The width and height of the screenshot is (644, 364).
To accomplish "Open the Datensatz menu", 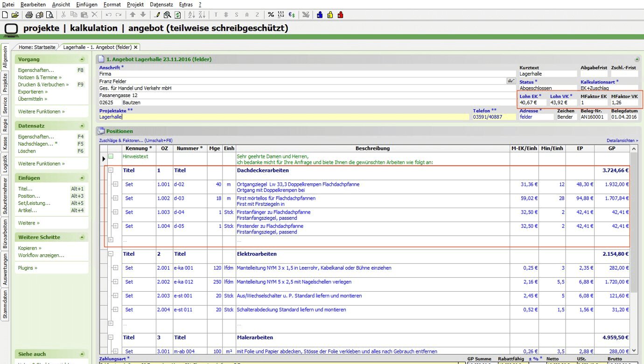I will (161, 4).
